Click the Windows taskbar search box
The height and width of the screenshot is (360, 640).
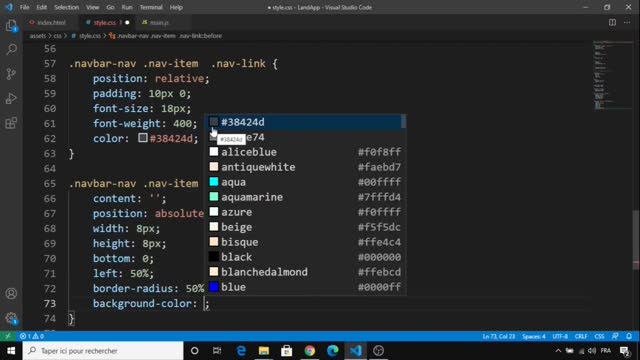[x=103, y=351]
